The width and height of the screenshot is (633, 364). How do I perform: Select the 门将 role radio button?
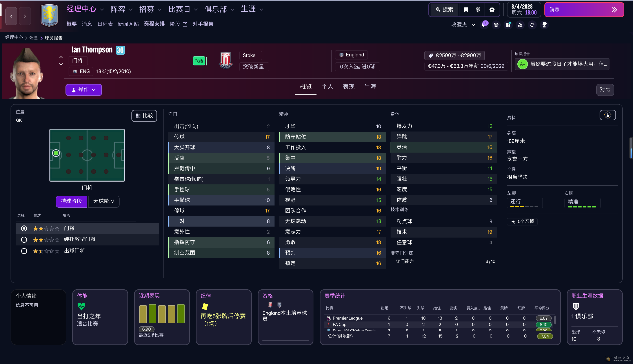coord(24,228)
